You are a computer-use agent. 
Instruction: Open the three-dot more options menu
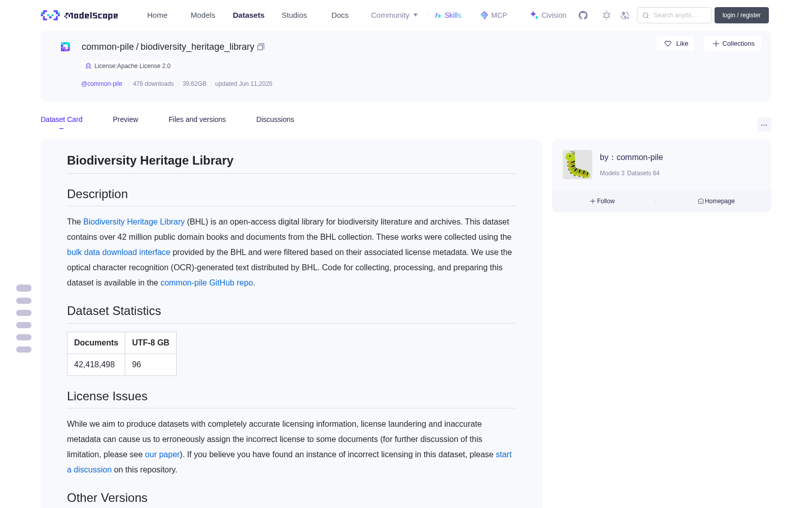pyautogui.click(x=764, y=124)
